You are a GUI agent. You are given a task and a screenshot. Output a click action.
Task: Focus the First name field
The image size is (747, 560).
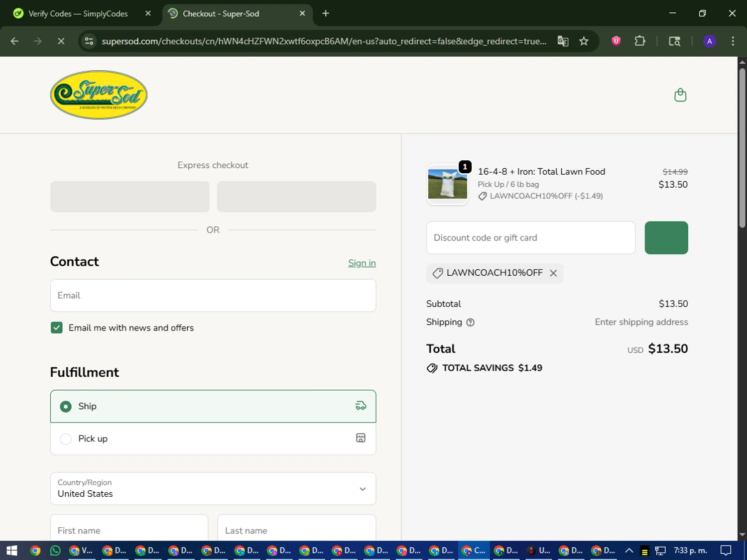click(129, 529)
